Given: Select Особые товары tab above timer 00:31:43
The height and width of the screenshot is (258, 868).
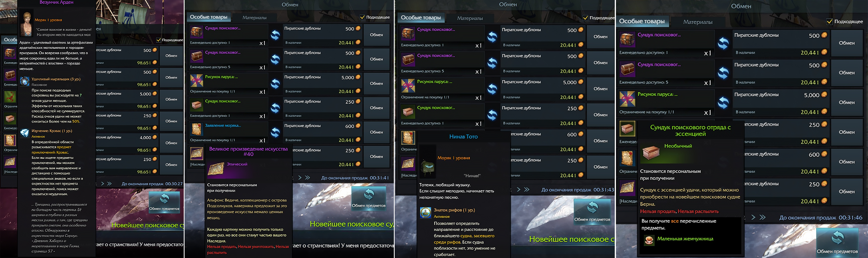Looking at the screenshot, I should click(421, 18).
